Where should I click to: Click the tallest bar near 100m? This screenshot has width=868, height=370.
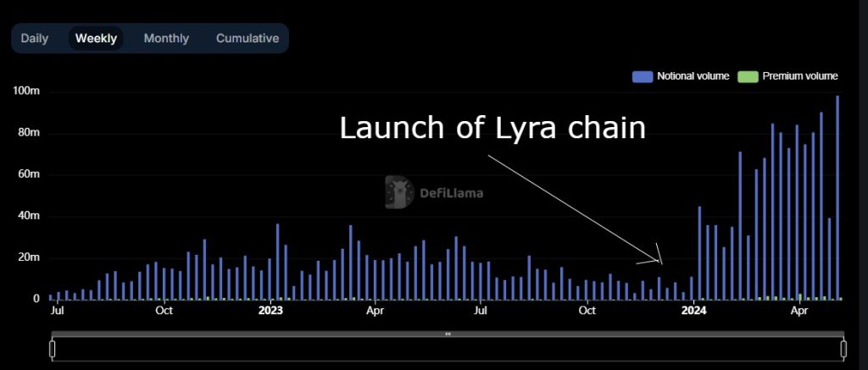[837, 198]
